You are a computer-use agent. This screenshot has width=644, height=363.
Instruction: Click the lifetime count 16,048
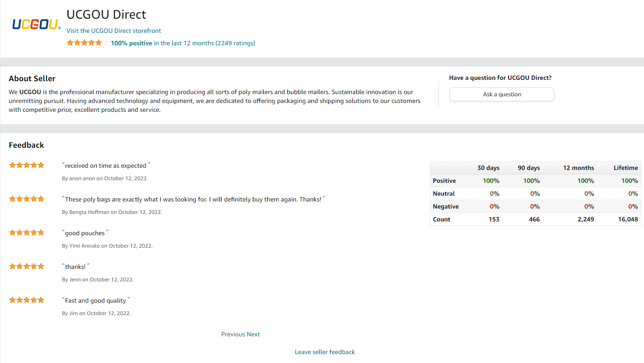click(628, 219)
